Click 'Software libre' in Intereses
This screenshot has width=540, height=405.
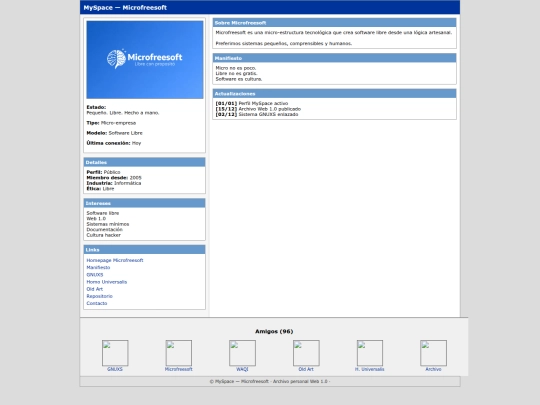click(x=103, y=213)
